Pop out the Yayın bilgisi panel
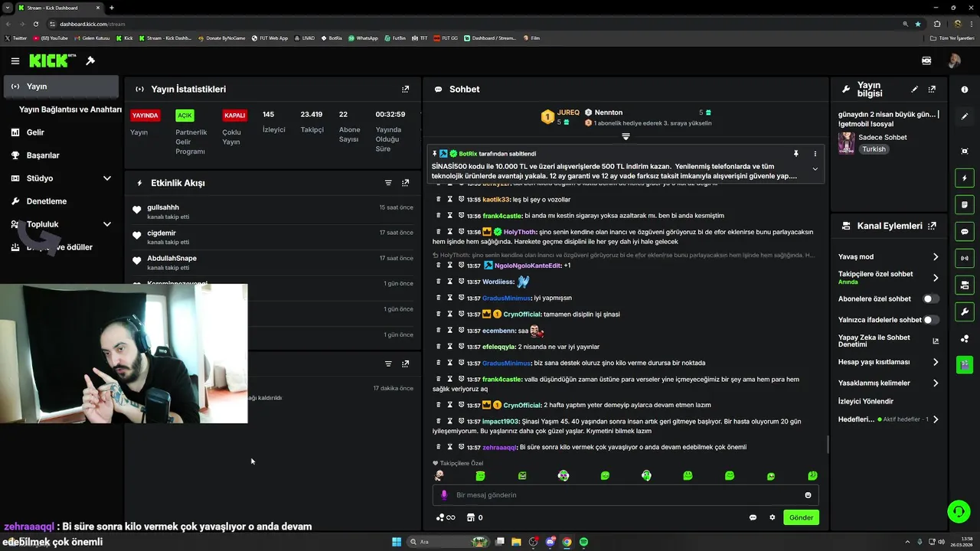The image size is (980, 551). click(x=932, y=90)
